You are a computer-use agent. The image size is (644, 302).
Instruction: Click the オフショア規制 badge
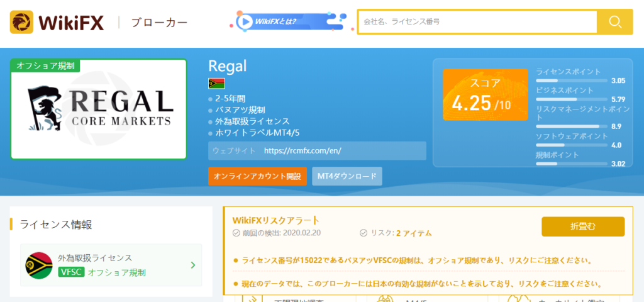pos(45,65)
